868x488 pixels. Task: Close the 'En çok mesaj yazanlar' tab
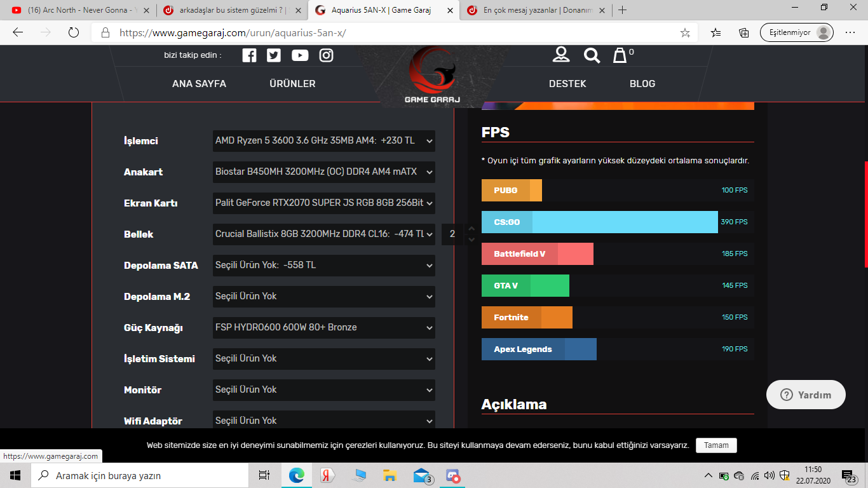[x=603, y=10]
